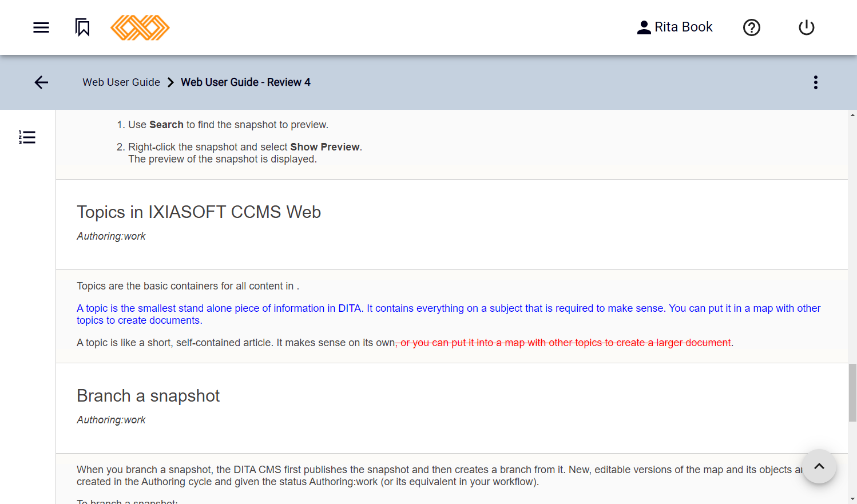Click the paragraph starting When you branch a snapshot
The width and height of the screenshot is (857, 504).
[439, 475]
